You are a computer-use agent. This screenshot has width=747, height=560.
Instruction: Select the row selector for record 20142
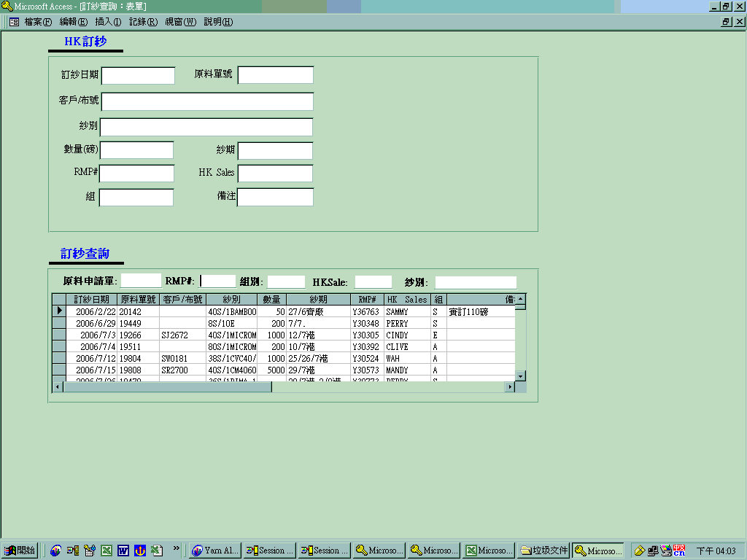tap(59, 311)
